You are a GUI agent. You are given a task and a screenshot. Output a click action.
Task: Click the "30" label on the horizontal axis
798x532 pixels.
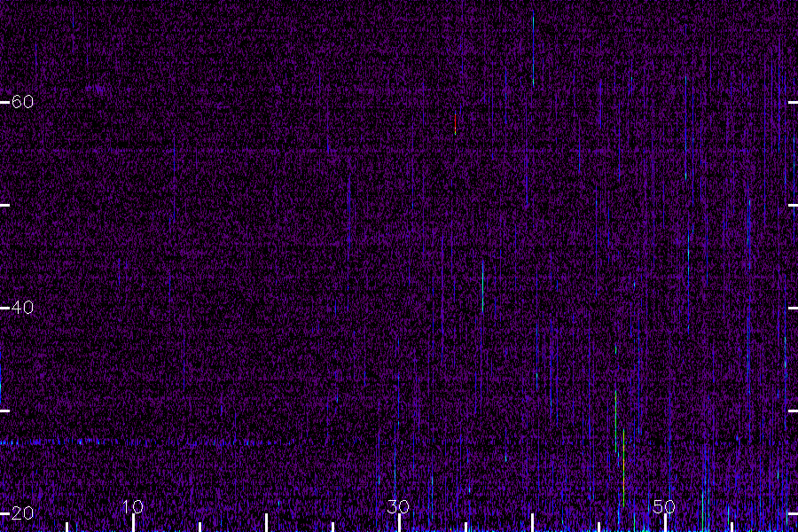click(x=398, y=506)
